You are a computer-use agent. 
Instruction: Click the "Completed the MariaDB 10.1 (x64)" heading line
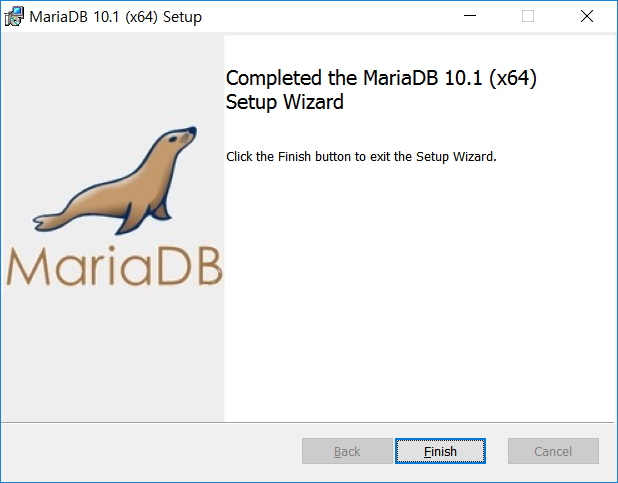[x=381, y=78]
